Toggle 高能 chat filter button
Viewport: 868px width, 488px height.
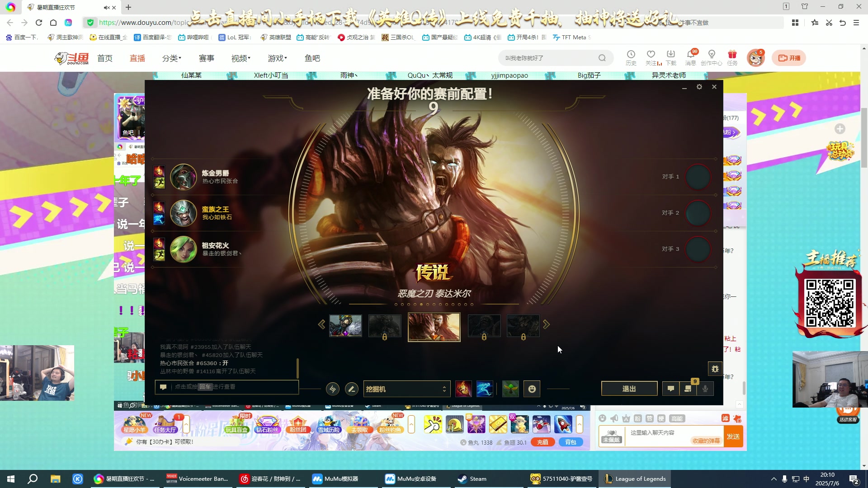677,418
